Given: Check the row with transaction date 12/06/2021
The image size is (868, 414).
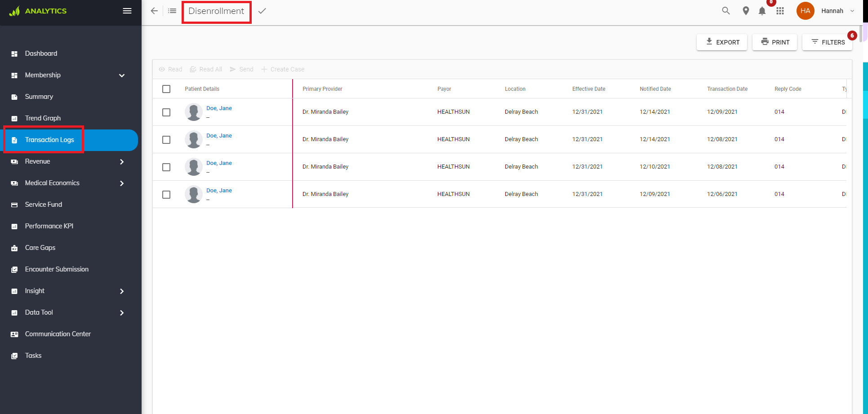Looking at the screenshot, I should pos(166,195).
